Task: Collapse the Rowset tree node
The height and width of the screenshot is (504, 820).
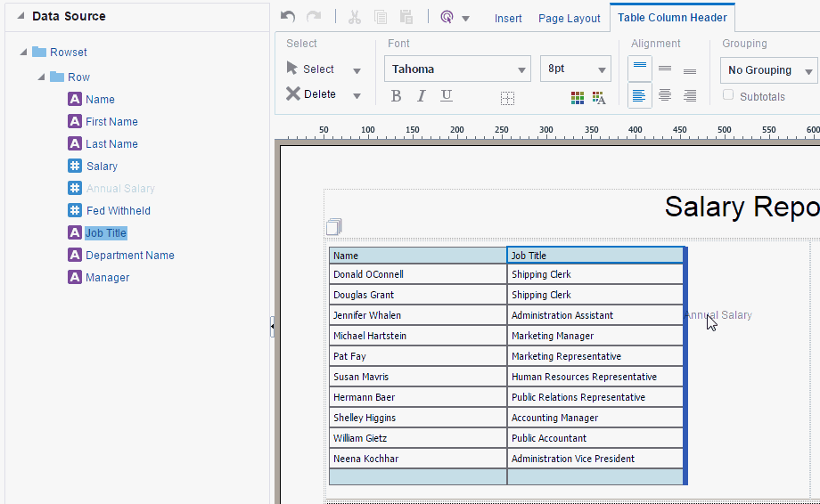Action: 23,53
